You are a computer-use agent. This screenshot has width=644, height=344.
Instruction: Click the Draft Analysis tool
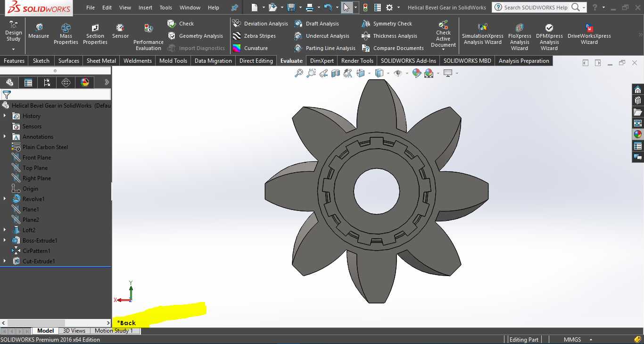(x=317, y=24)
